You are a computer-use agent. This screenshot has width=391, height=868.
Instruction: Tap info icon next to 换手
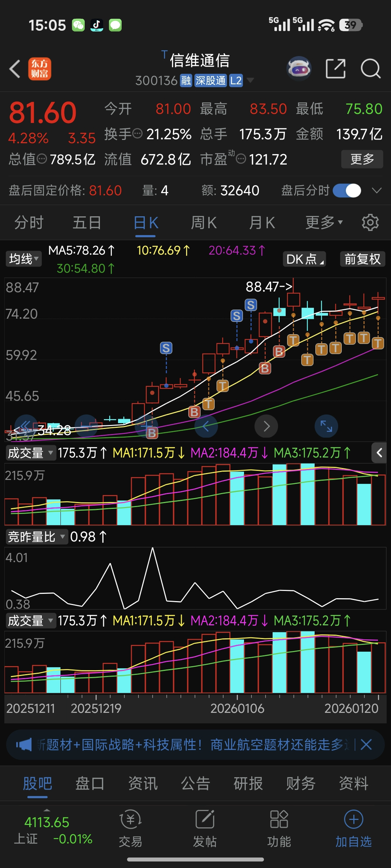point(137,134)
